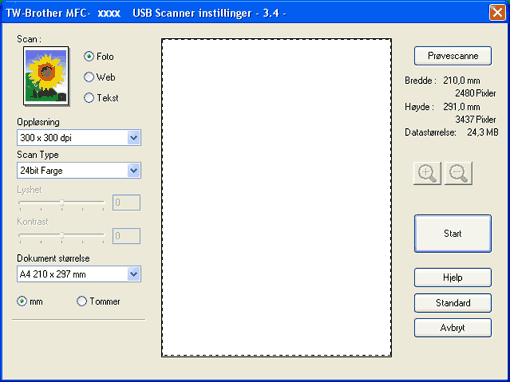Image resolution: width=510 pixels, height=382 pixels.
Task: Click the zoom in magnifier icon
Action: coord(427,173)
